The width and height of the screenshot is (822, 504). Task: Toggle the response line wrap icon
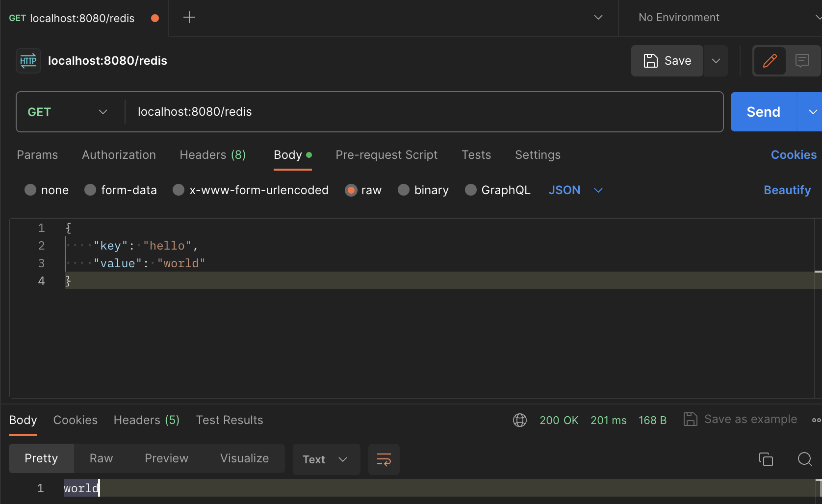[384, 459]
